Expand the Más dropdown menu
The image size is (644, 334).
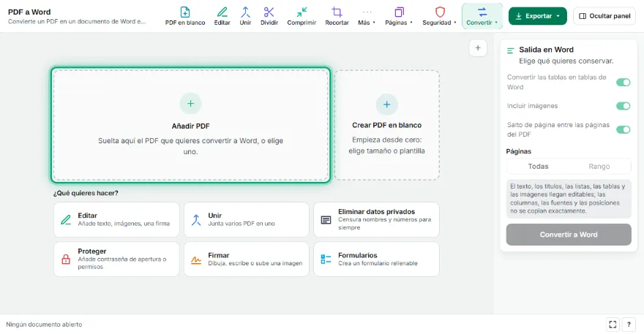(367, 16)
